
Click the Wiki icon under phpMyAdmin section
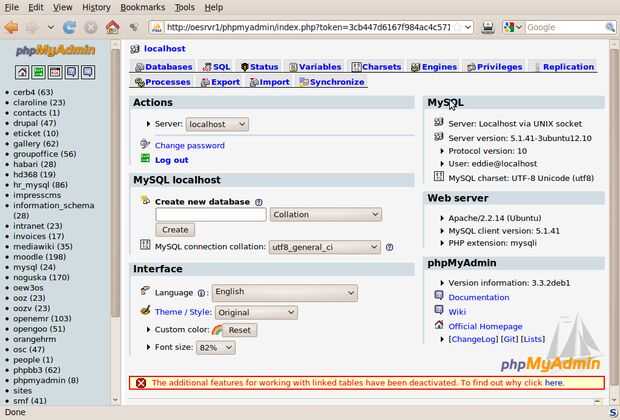pos(439,310)
